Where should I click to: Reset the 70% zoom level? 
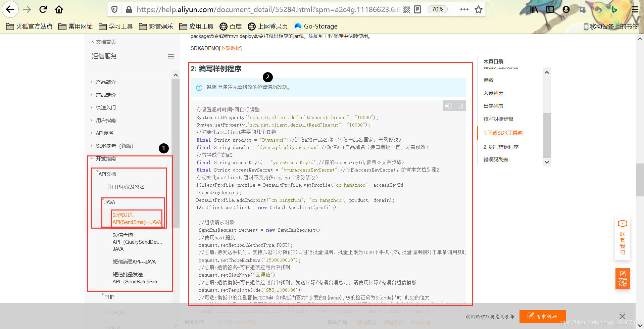pos(438,9)
